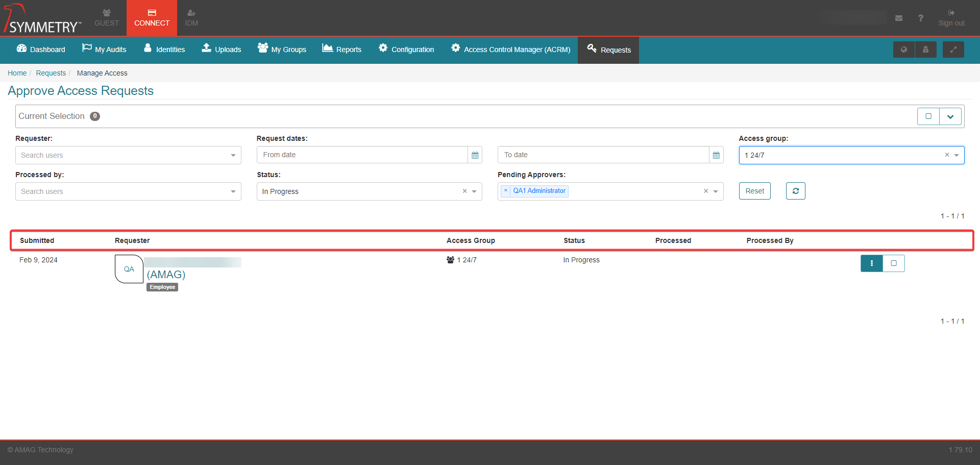This screenshot has height=465, width=980.
Task: Sign out of the application
Action: (951, 18)
